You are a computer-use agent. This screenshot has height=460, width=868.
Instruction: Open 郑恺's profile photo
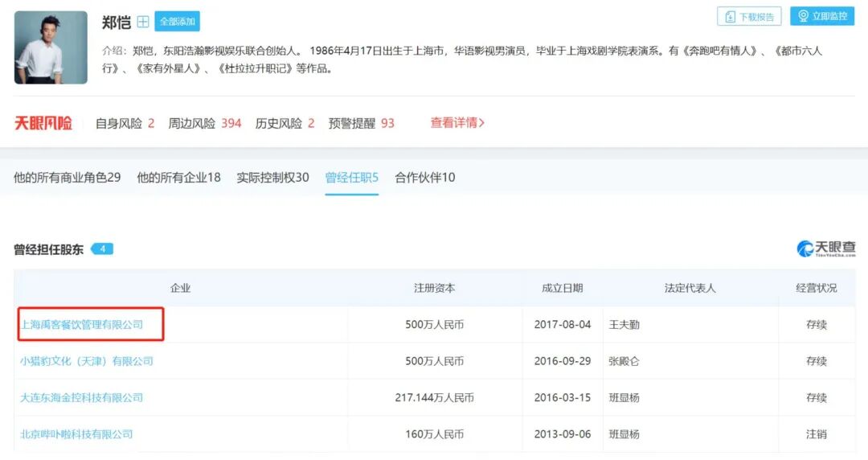[51, 47]
